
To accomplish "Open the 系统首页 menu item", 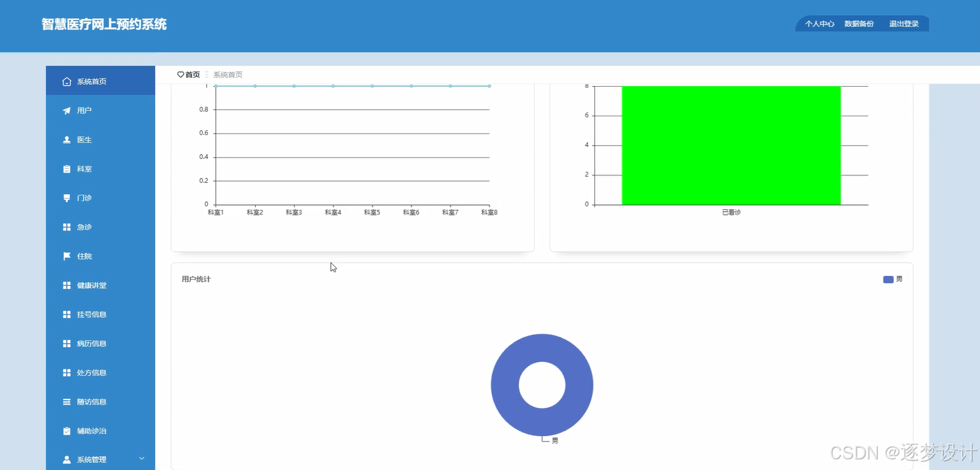I will click(x=101, y=81).
